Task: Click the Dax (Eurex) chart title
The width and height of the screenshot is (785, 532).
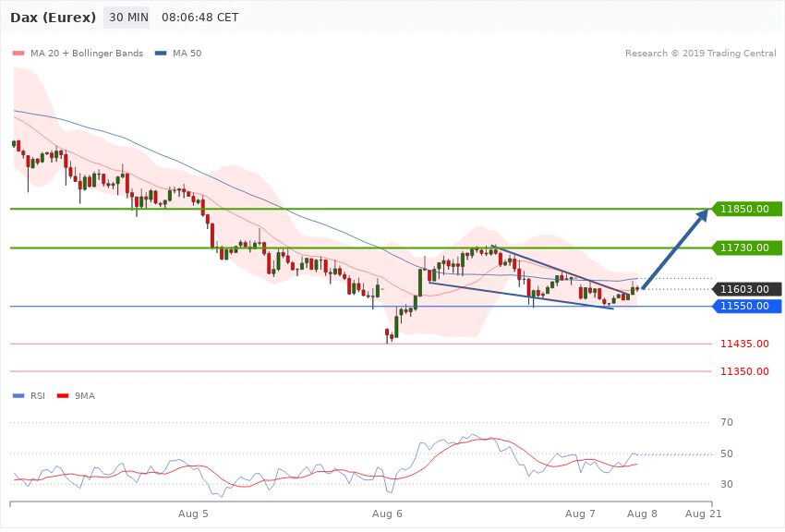Action: point(53,18)
